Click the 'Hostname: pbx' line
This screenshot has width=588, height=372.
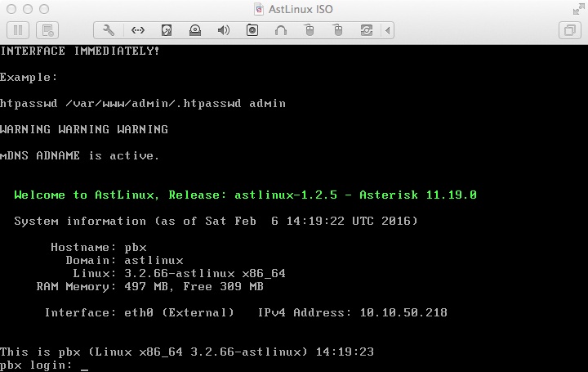click(x=99, y=247)
